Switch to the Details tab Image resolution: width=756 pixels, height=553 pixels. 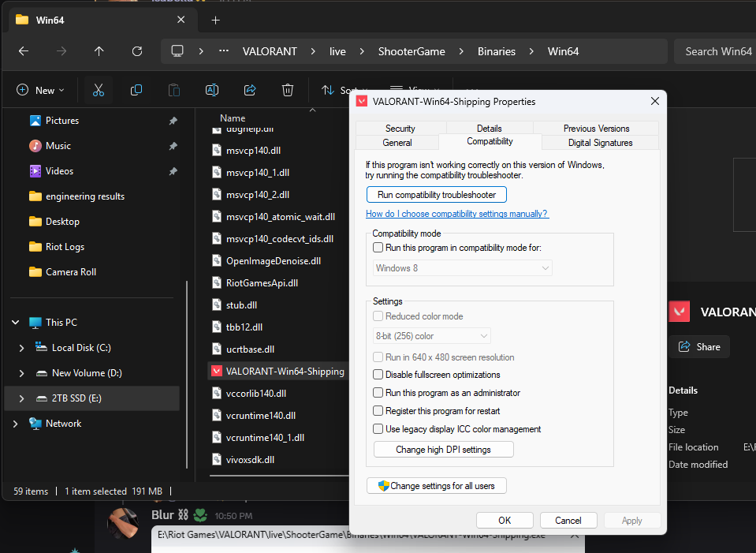click(490, 129)
